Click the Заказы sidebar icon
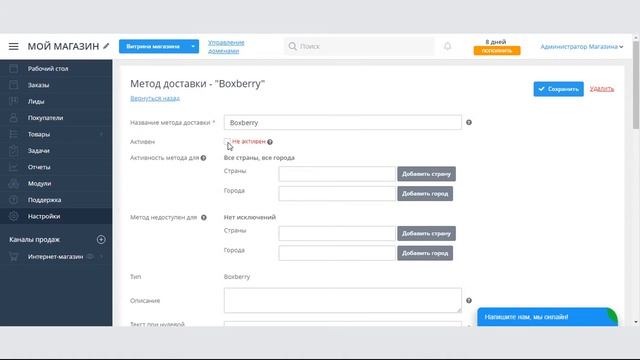Viewport: 640px width, 360px height. pos(13,85)
